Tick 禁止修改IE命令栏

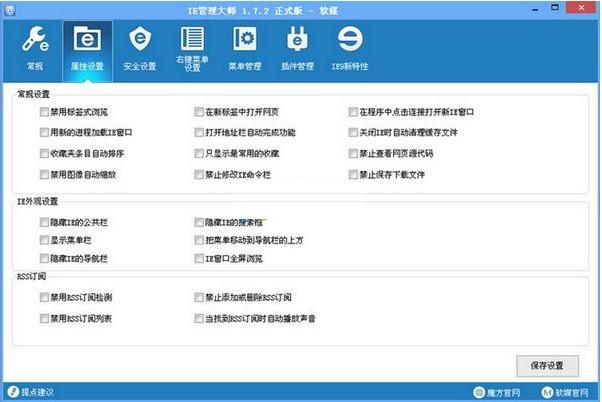click(x=199, y=175)
